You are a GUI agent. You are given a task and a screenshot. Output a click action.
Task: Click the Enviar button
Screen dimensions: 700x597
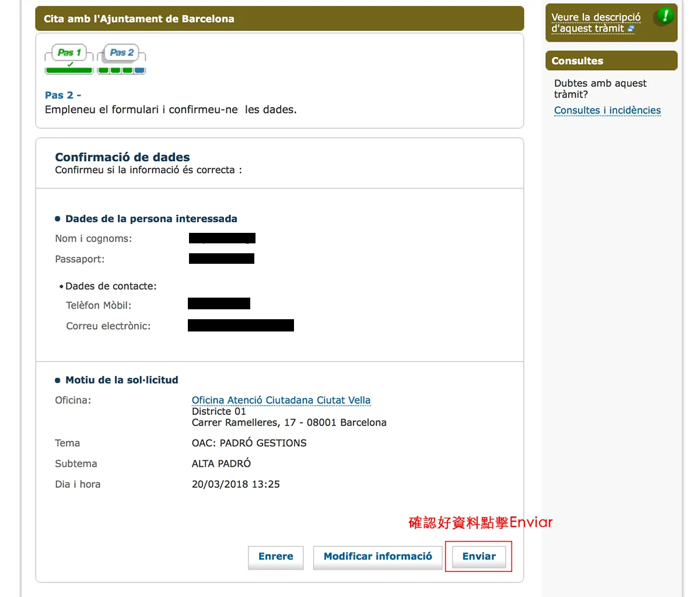tap(479, 557)
